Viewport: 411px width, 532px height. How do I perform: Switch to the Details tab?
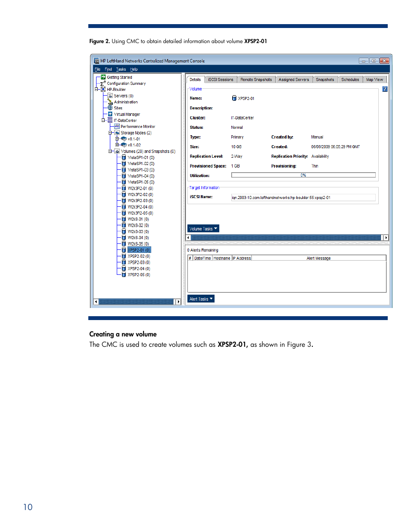[x=195, y=79]
